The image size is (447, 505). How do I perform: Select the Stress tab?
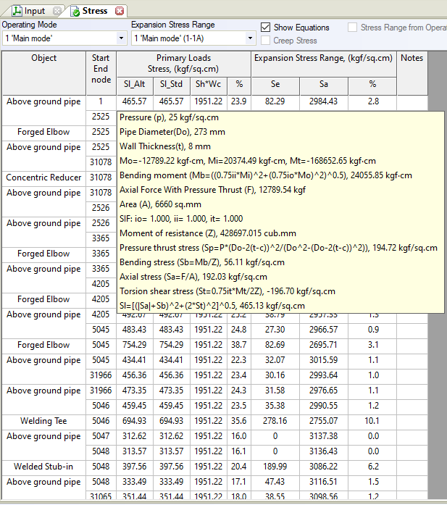(95, 11)
